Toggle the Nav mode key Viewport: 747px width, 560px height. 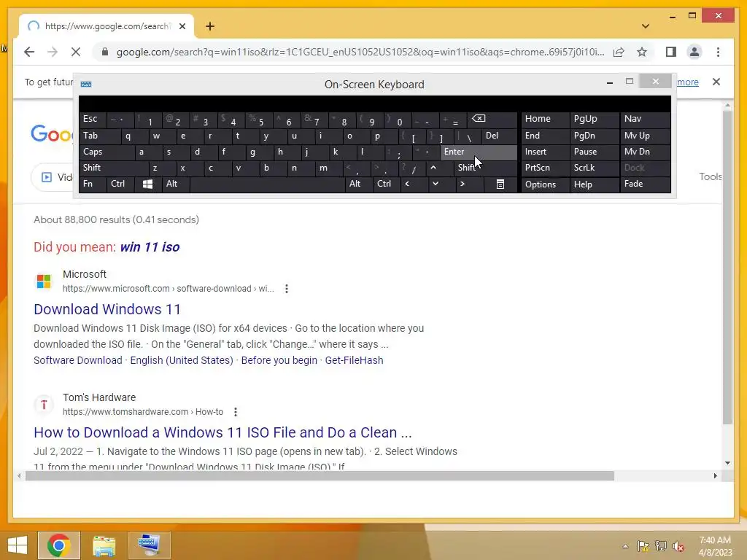tap(645, 119)
